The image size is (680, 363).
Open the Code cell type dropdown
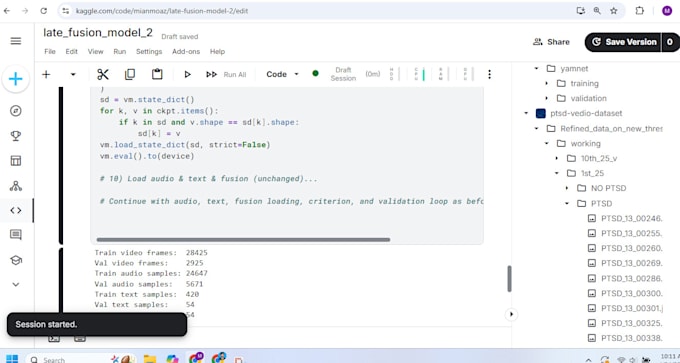tap(282, 74)
